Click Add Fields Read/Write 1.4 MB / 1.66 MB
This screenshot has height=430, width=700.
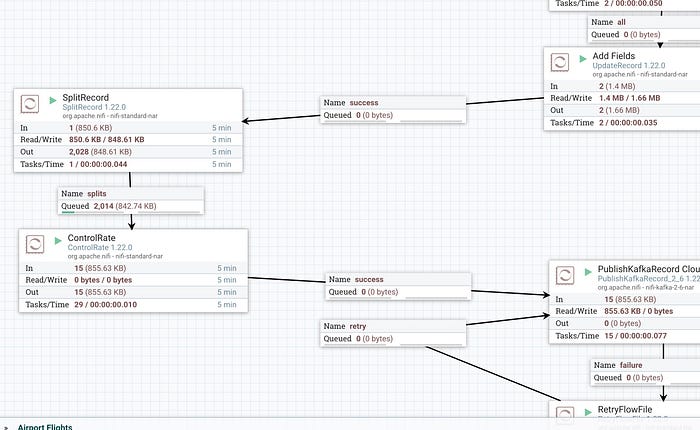[x=629, y=98]
